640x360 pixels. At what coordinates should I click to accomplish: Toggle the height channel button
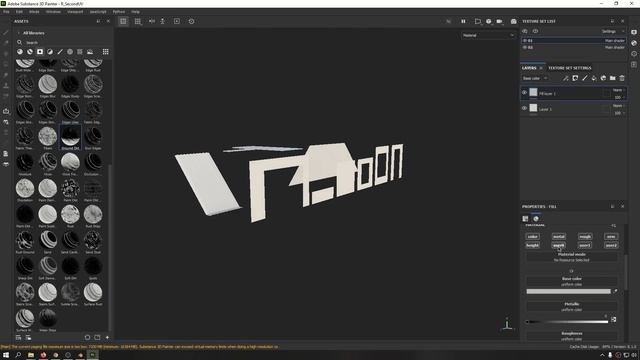(x=532, y=245)
